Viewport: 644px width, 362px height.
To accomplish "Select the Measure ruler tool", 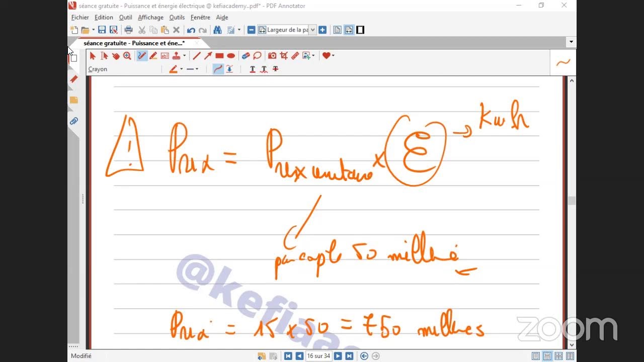I will point(295,56).
